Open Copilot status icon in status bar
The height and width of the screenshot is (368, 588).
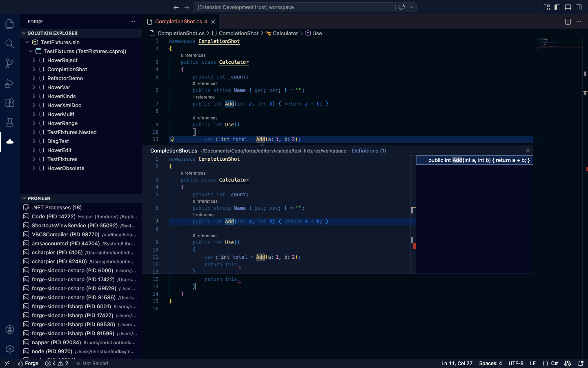568,363
